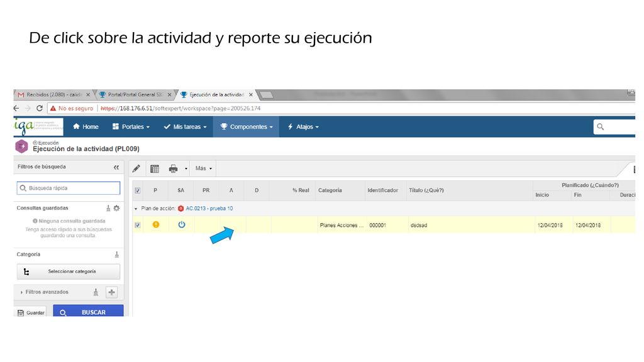Click the red hexagon icon beside AC.0213

click(180, 209)
